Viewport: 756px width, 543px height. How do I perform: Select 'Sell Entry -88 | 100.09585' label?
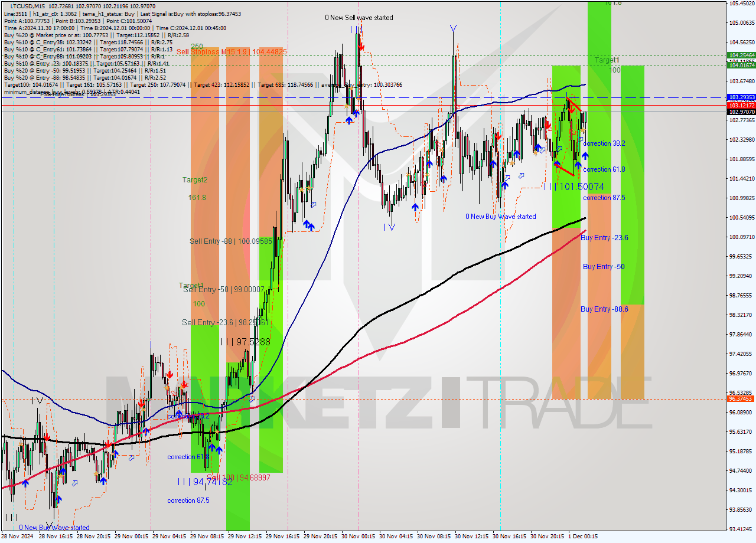coord(231,241)
